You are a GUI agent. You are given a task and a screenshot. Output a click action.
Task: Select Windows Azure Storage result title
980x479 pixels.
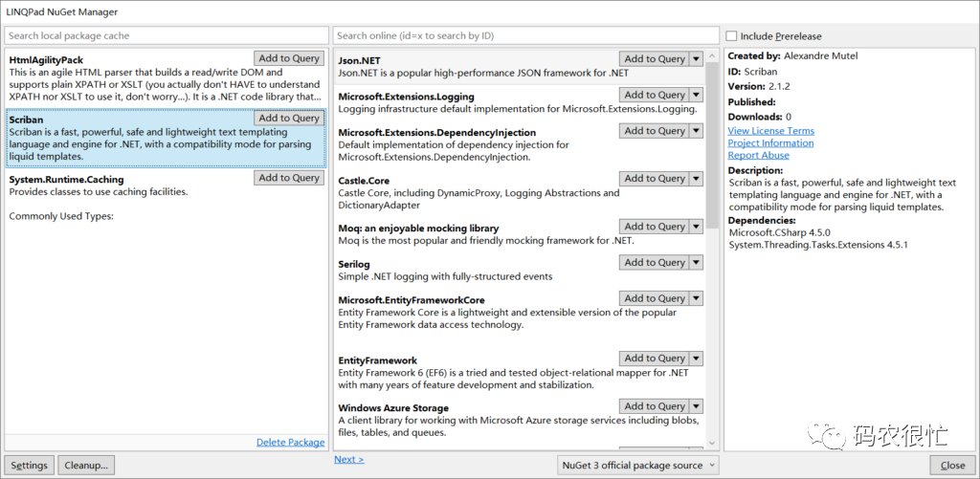click(393, 408)
